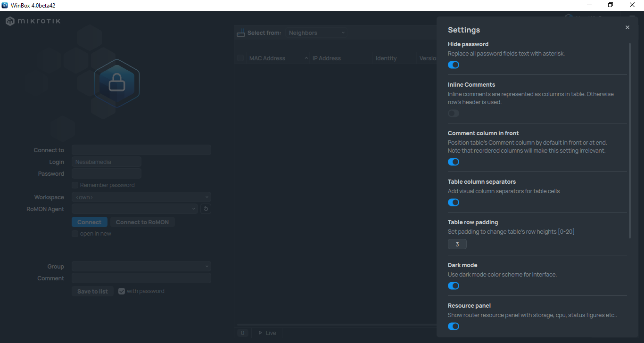Click the Live play icon
644x343 pixels.
(259, 333)
